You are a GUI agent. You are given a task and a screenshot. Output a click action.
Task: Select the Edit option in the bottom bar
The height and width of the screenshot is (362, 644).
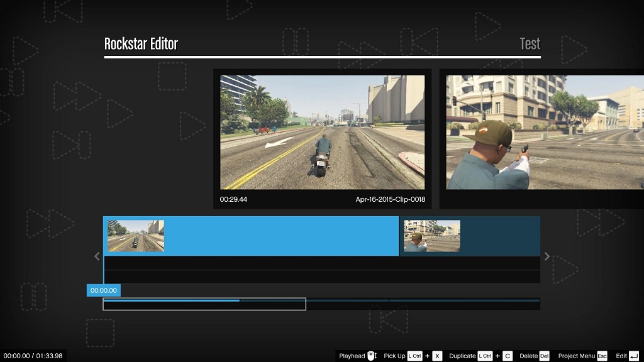tap(623, 355)
